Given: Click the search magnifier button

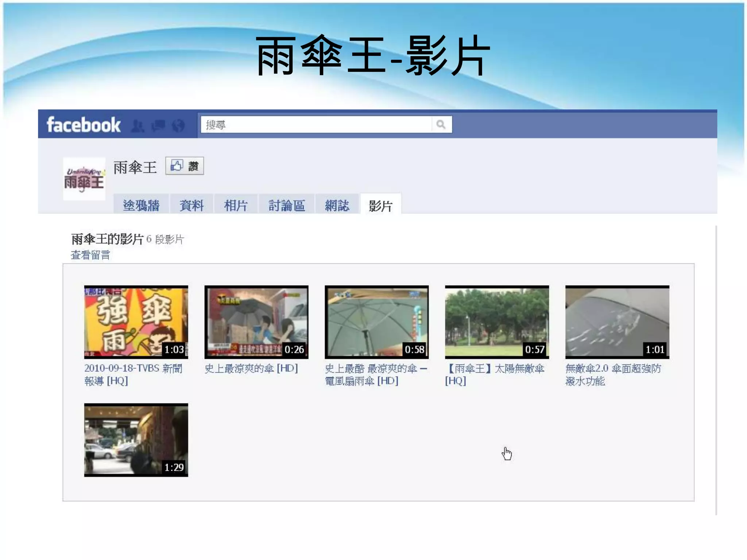Looking at the screenshot, I should (x=441, y=125).
